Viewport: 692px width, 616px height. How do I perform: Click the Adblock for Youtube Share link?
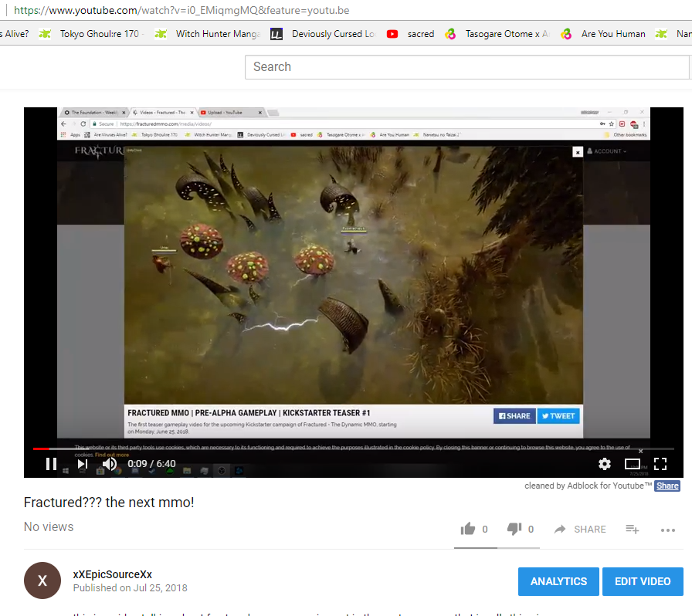click(667, 486)
